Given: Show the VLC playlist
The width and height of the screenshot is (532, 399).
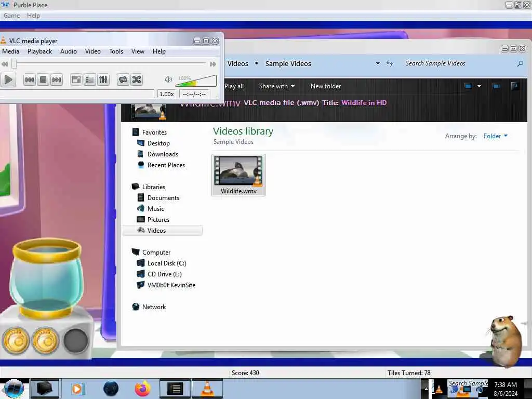Looking at the screenshot, I should tap(90, 79).
